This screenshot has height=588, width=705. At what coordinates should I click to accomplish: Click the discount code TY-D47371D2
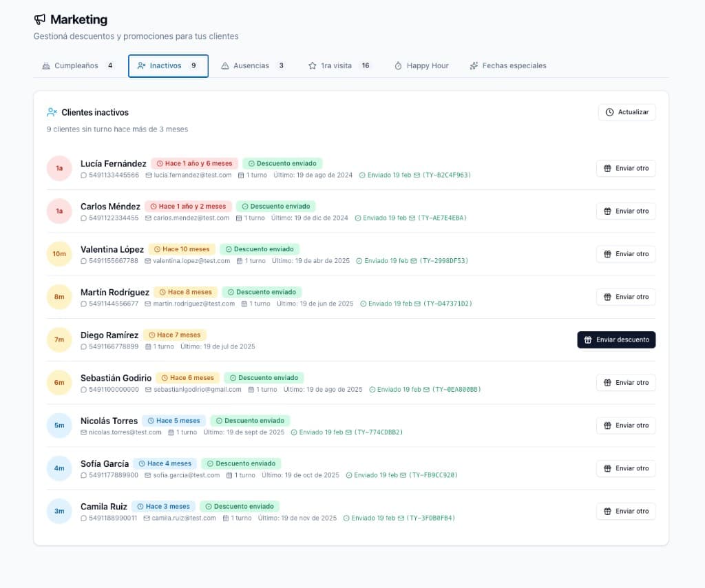[448, 304]
